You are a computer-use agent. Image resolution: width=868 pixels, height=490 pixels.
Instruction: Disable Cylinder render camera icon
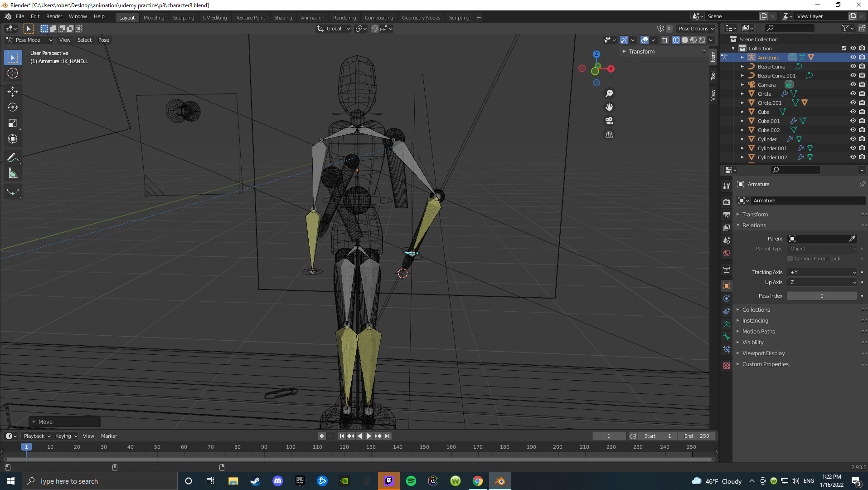pos(862,139)
